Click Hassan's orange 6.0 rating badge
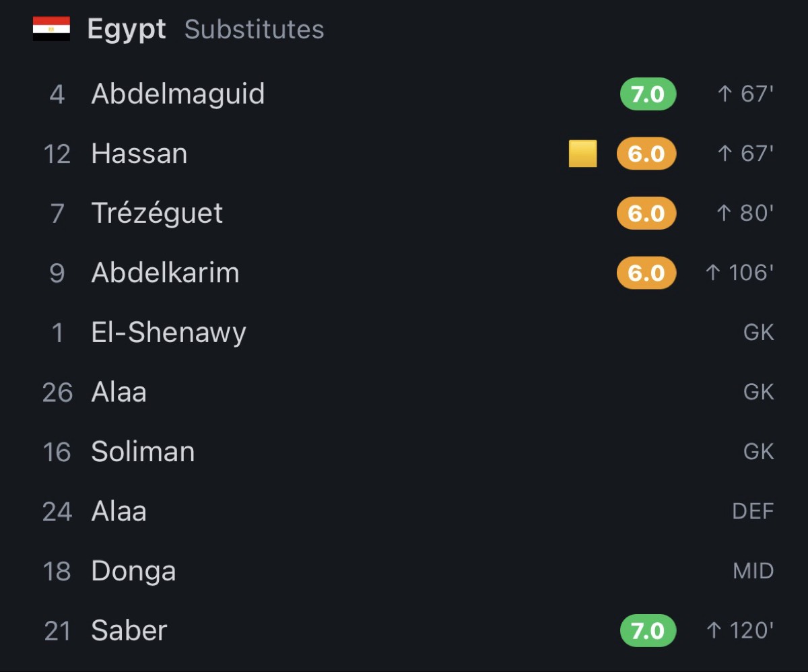Screen dimensions: 808x672 point(646,154)
